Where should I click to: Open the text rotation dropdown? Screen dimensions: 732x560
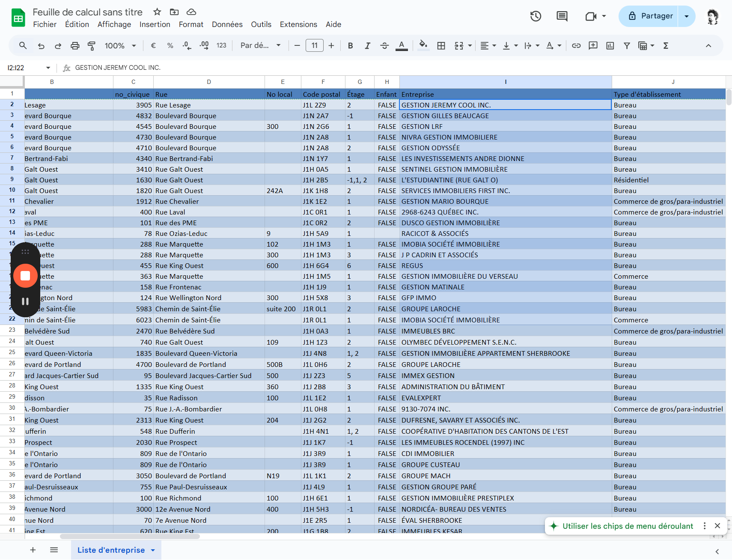553,45
